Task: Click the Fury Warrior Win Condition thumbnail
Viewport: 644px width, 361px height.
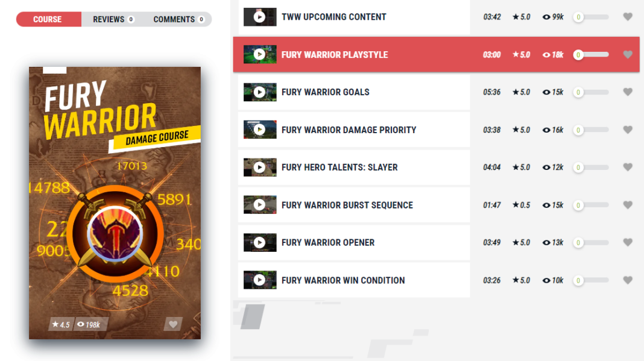Action: click(260, 280)
